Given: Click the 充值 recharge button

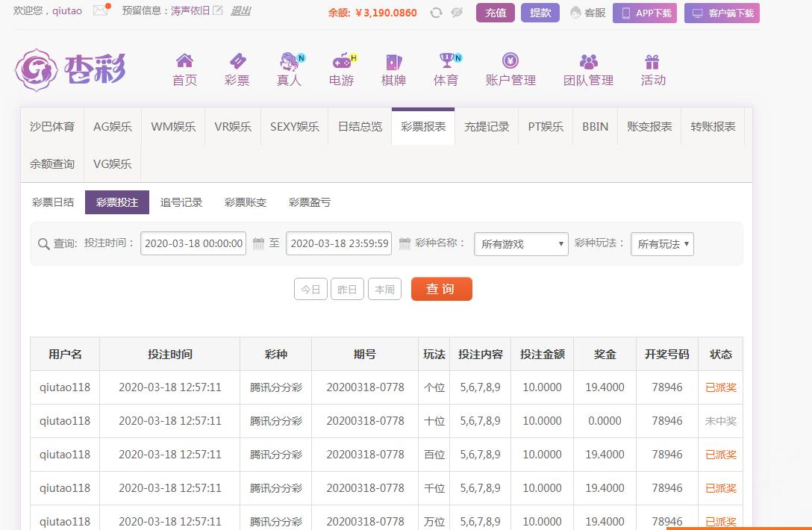Looking at the screenshot, I should coord(496,13).
